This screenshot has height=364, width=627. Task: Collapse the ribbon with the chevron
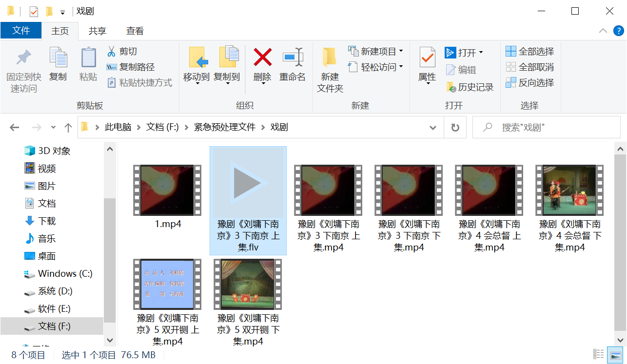(603, 31)
